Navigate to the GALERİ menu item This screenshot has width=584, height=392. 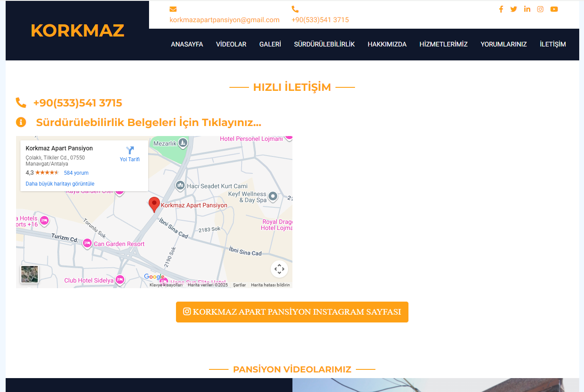tap(270, 44)
